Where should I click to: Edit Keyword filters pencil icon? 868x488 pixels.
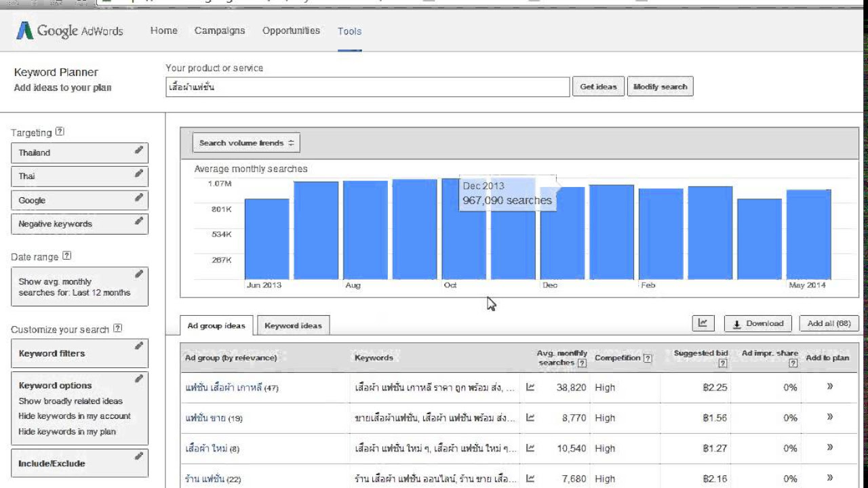[x=138, y=346]
